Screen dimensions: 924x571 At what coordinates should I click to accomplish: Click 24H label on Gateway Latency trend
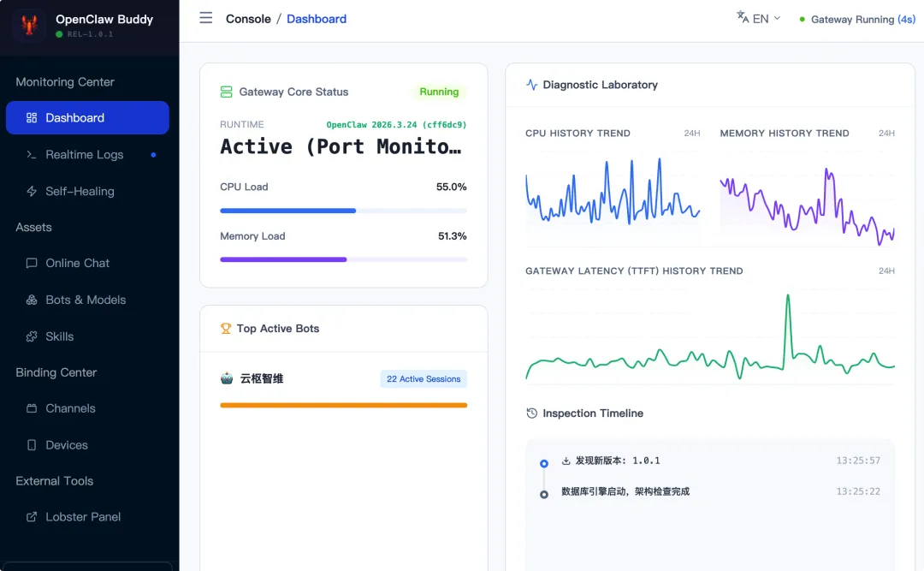click(x=886, y=271)
